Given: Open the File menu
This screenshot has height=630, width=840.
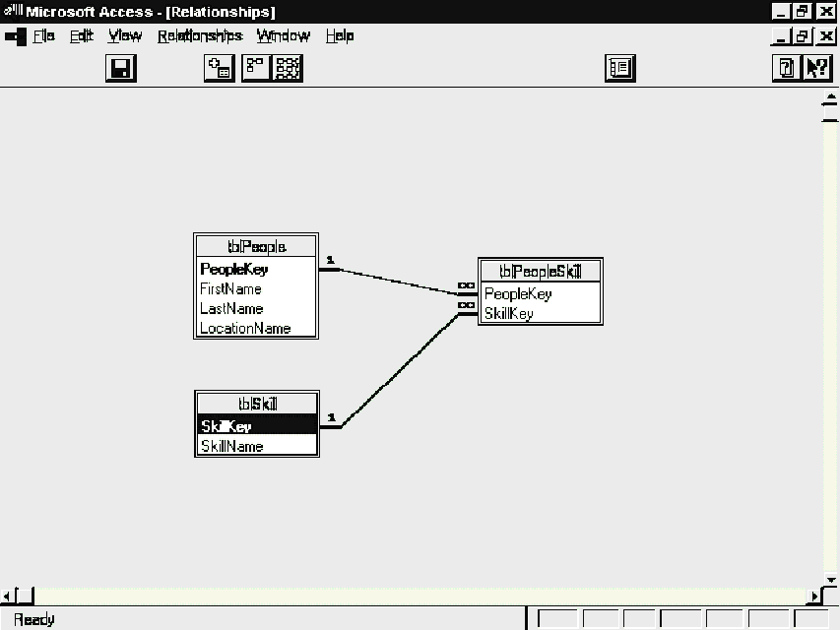Looking at the screenshot, I should point(43,36).
